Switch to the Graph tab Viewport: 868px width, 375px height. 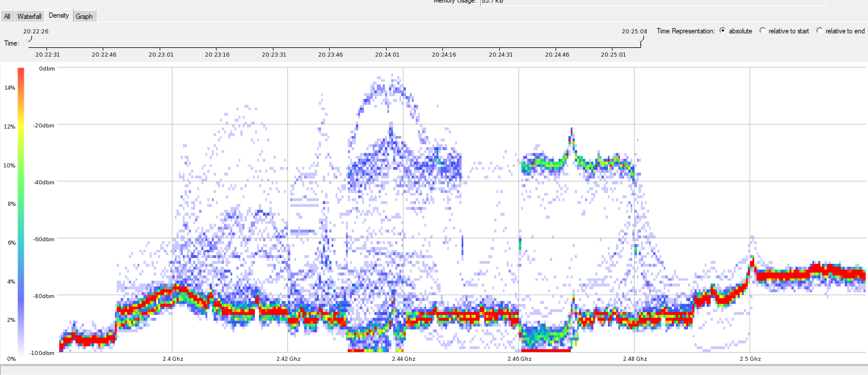click(84, 16)
